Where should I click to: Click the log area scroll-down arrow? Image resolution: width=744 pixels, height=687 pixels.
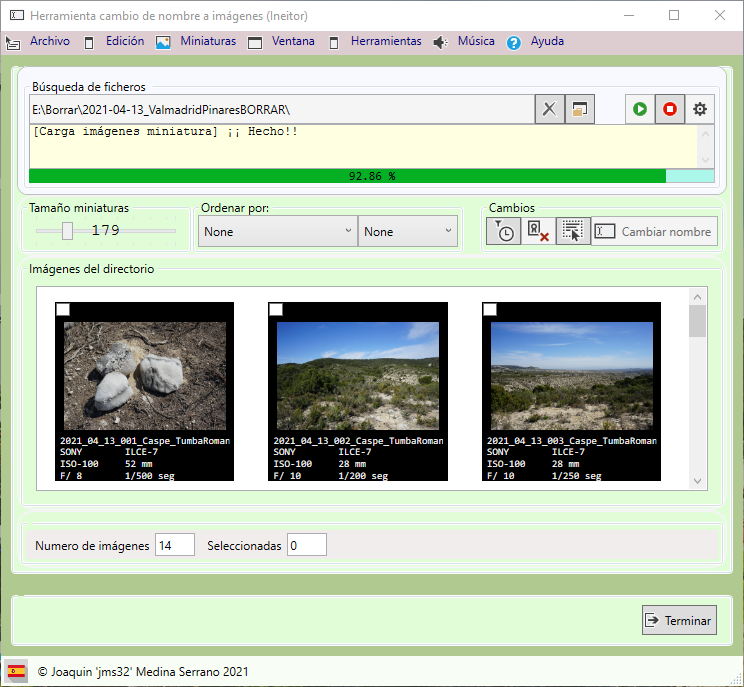point(706,160)
